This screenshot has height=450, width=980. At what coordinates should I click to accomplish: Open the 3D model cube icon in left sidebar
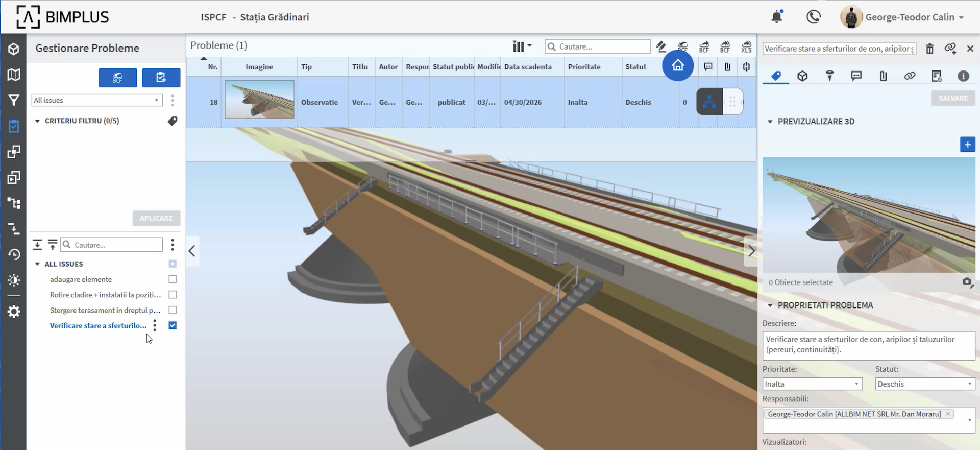coord(14,49)
